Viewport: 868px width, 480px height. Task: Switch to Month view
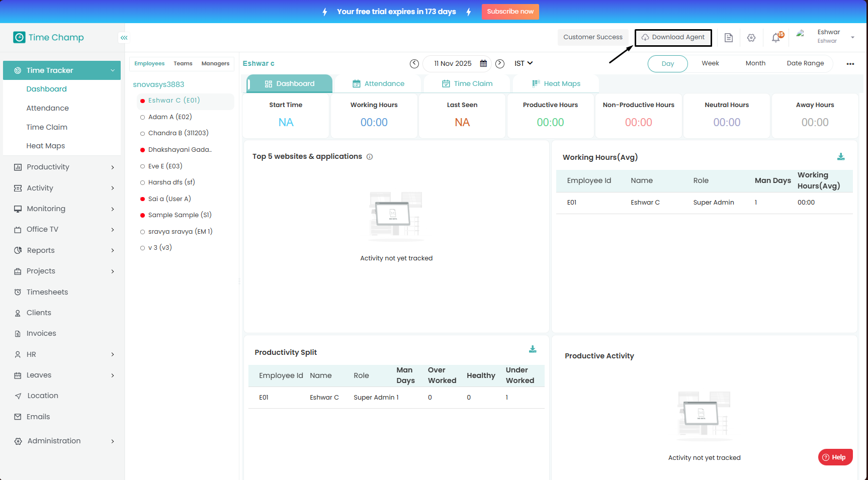(x=755, y=63)
